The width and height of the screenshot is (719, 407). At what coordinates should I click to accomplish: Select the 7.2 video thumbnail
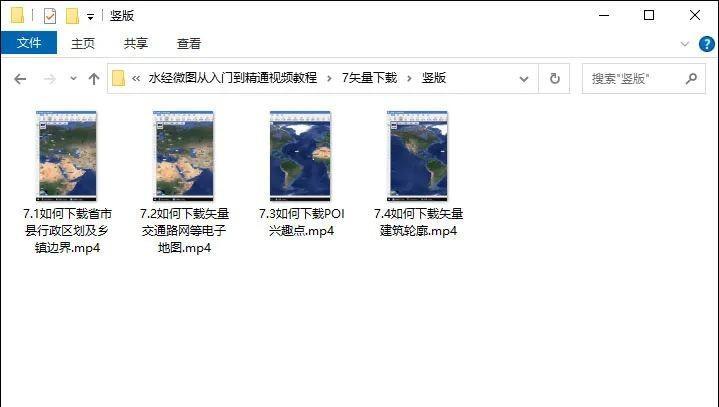183,156
